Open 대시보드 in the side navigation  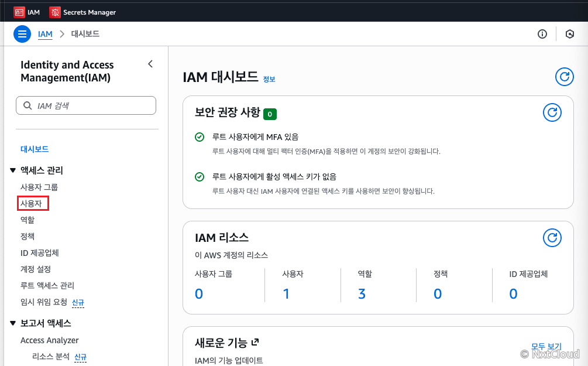point(35,149)
